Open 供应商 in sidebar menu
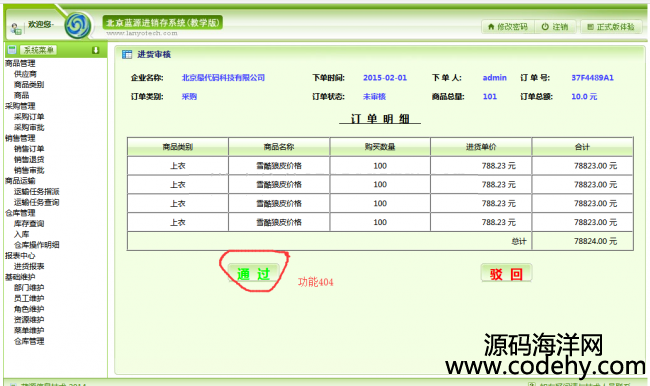 (25, 74)
